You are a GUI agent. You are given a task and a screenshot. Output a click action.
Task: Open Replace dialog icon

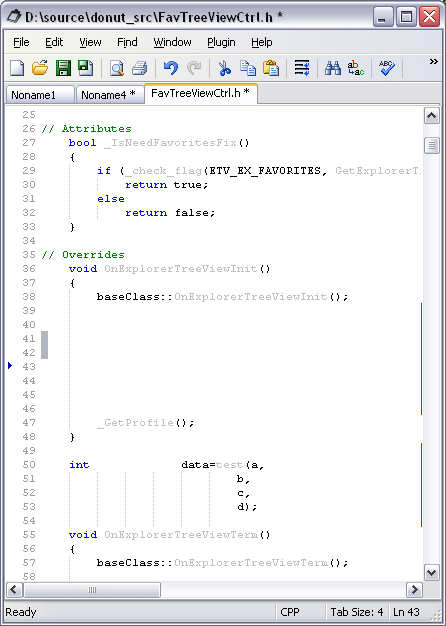pos(356,68)
